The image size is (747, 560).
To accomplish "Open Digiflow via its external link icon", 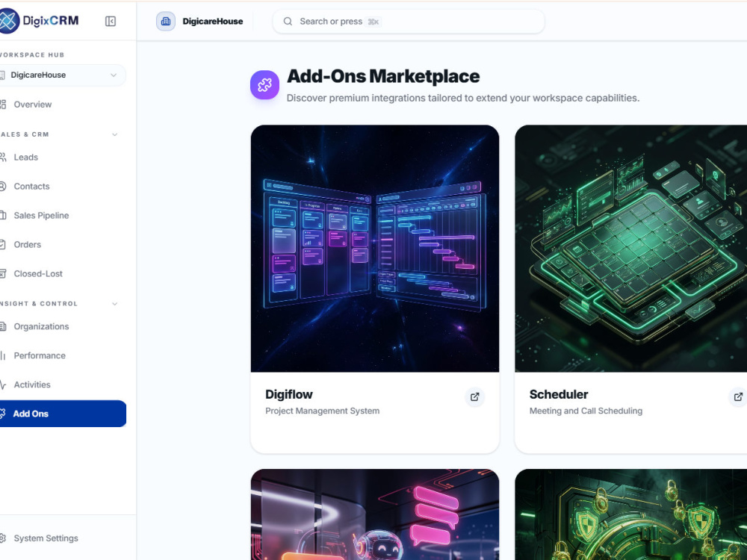I will point(475,396).
